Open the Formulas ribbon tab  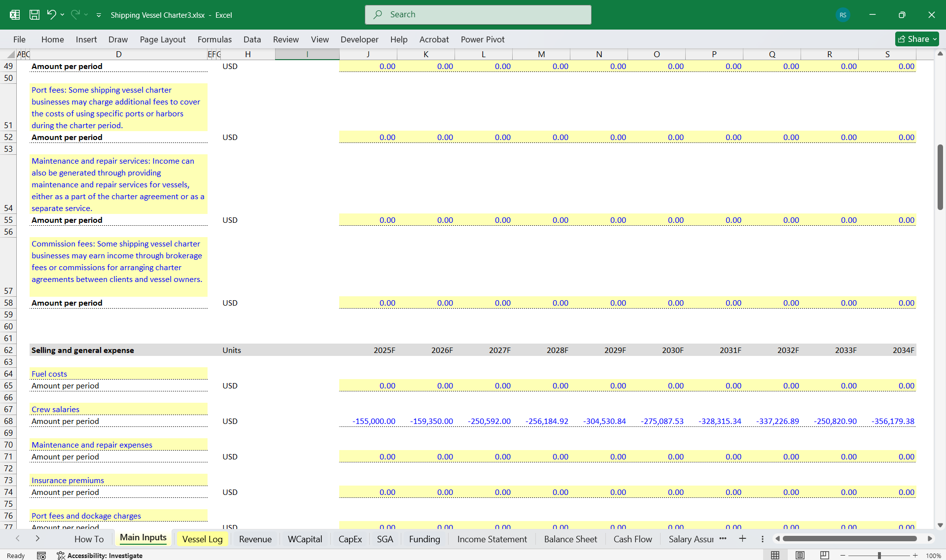(x=214, y=39)
